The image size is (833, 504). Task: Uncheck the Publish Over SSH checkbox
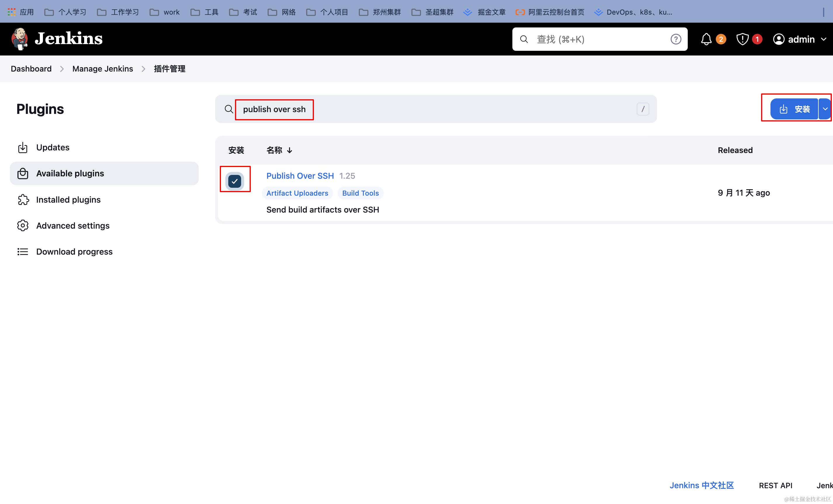[x=235, y=181]
